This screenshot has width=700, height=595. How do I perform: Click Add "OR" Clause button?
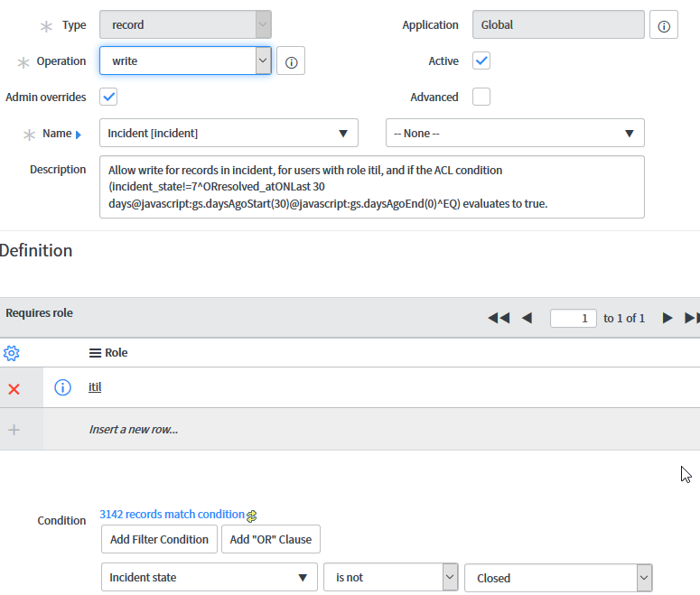click(x=271, y=539)
